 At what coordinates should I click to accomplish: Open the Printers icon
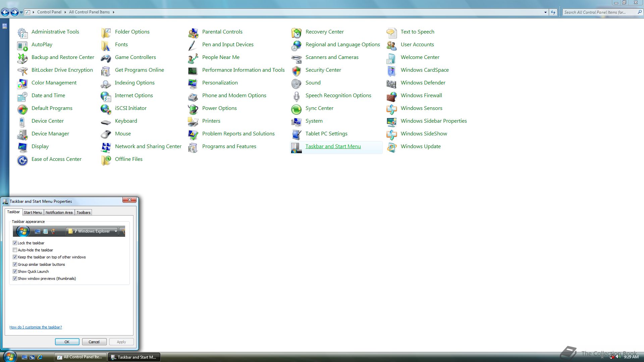pos(193,122)
